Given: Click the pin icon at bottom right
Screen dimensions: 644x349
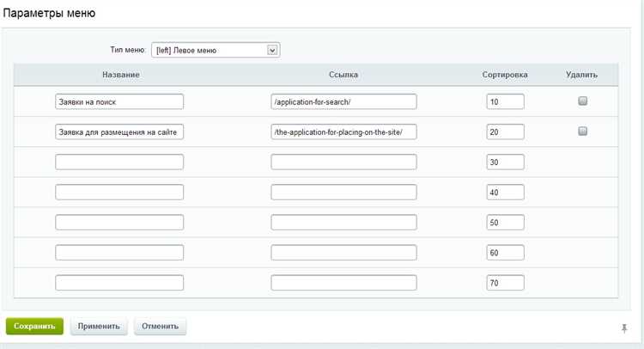Looking at the screenshot, I should [624, 328].
